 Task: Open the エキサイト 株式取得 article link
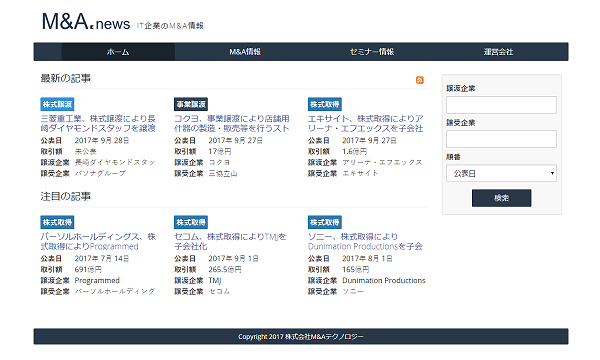coord(365,123)
